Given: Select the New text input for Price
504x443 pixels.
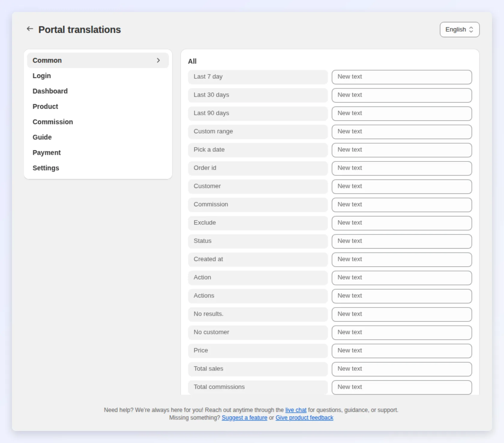Looking at the screenshot, I should point(401,351).
